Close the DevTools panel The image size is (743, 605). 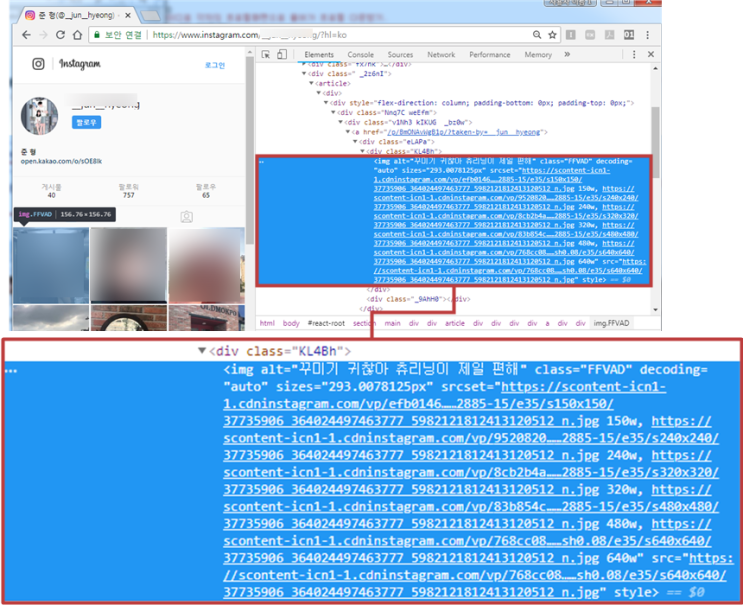point(651,54)
